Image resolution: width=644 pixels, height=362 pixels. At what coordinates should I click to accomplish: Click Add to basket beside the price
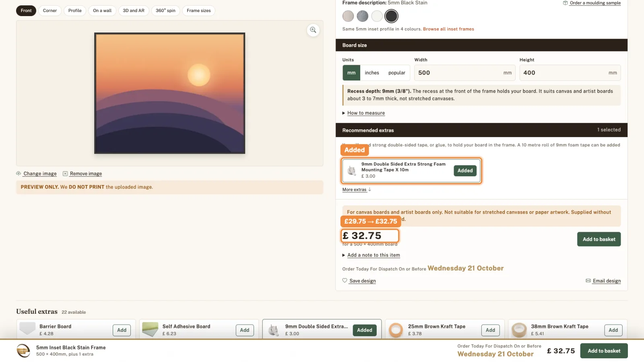coord(599,239)
